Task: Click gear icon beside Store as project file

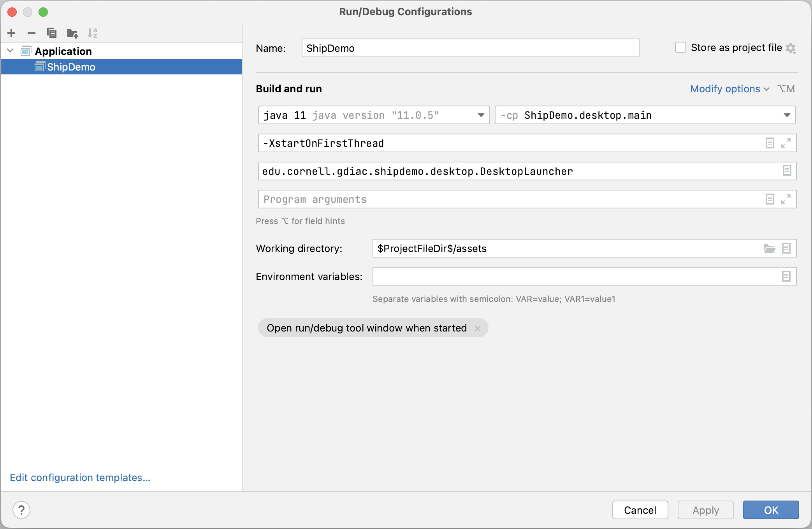Action: [791, 48]
